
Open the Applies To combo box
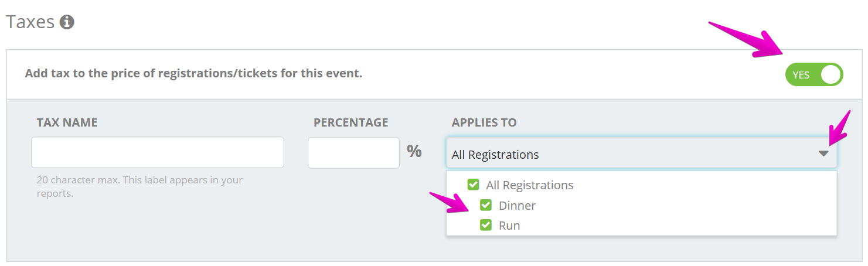642,153
